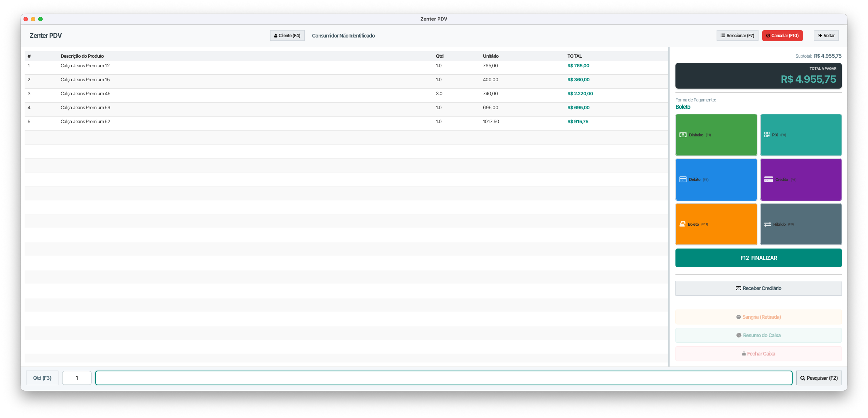The width and height of the screenshot is (868, 418).
Task: Cancel sale with Cancelar (F10)
Action: 782,36
